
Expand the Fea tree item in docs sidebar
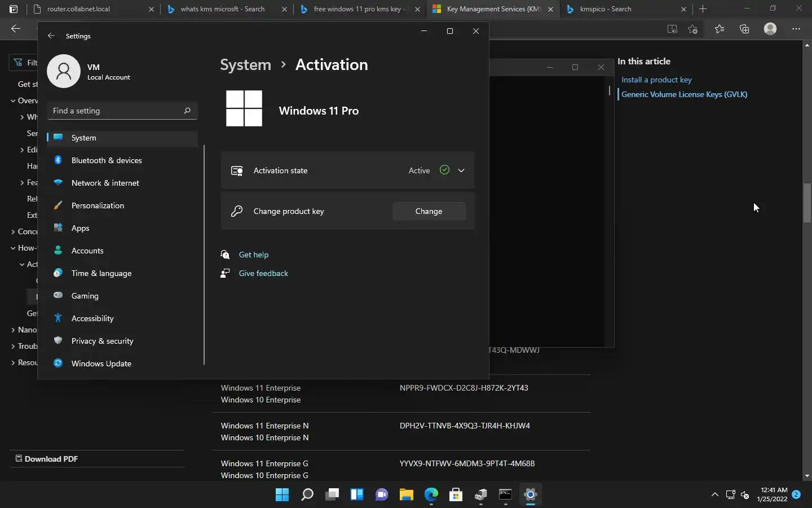pos(22,182)
